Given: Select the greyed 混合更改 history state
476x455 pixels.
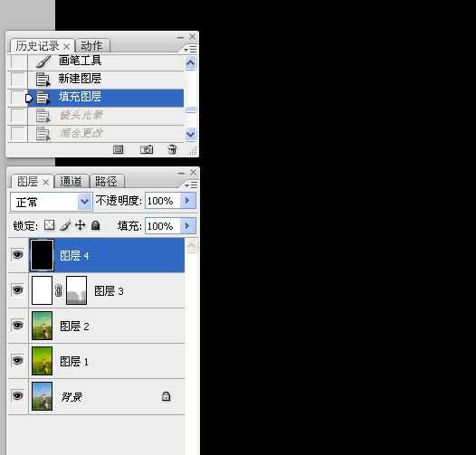Looking at the screenshot, I should 106,134.
